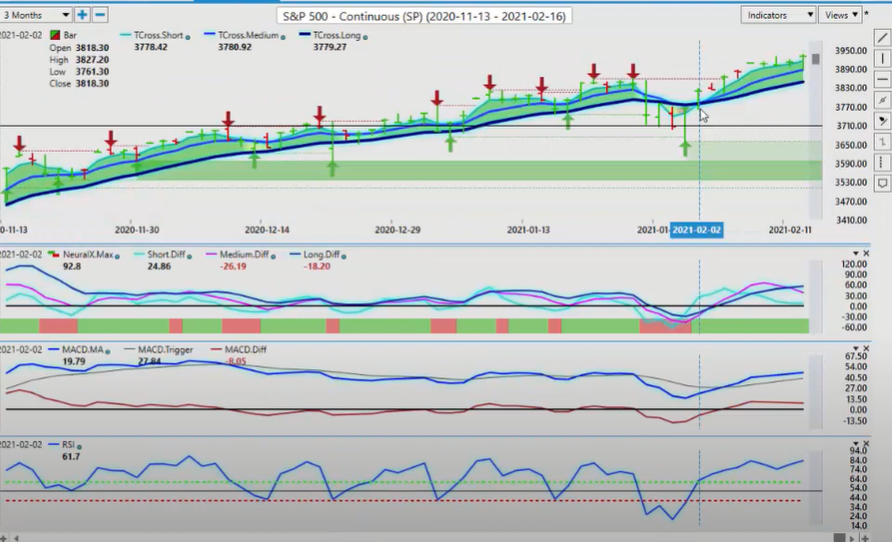
Task: Click the NeuralX.Max value 92.8
Action: [x=72, y=266]
